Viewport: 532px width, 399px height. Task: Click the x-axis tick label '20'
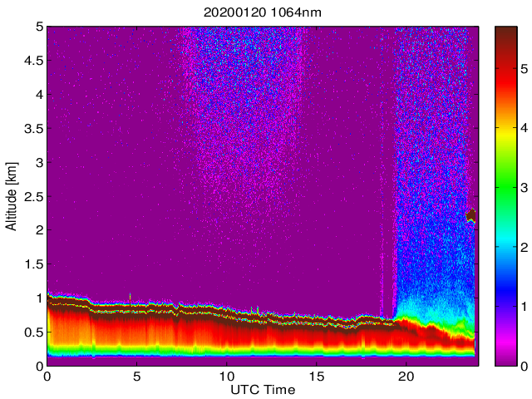pyautogui.click(x=406, y=377)
